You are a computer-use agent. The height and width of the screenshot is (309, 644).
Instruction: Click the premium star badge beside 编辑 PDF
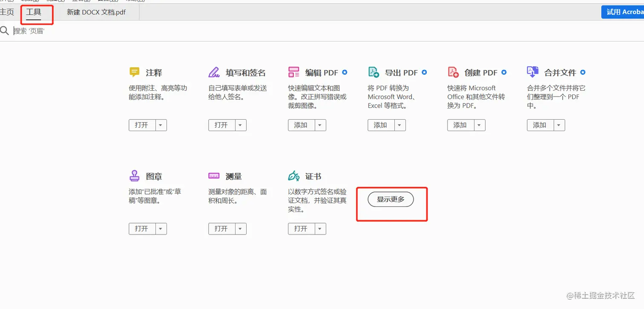(345, 72)
